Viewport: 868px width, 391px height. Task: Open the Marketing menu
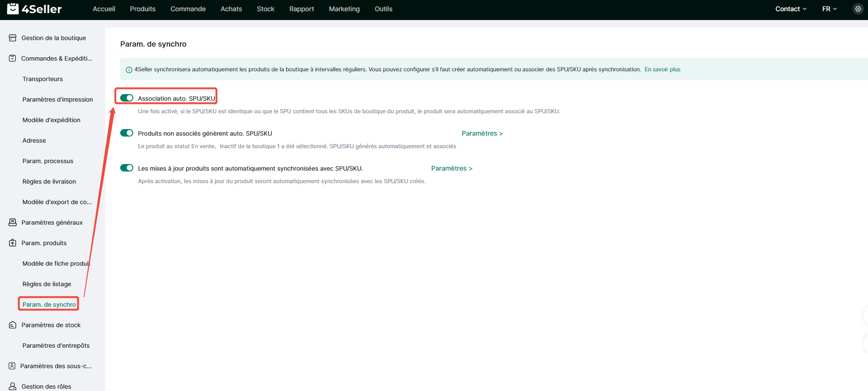click(344, 9)
